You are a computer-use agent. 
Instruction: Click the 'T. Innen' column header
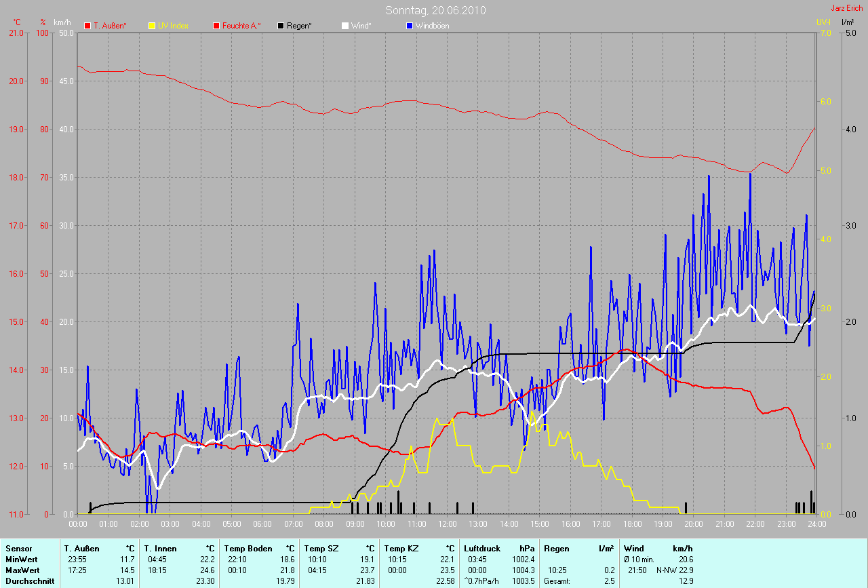click(x=161, y=548)
